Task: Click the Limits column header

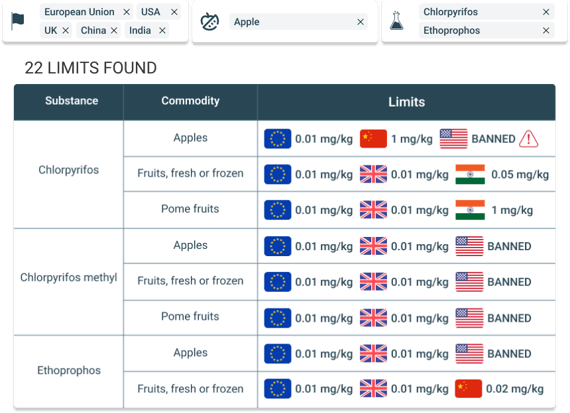Action: pyautogui.click(x=406, y=102)
